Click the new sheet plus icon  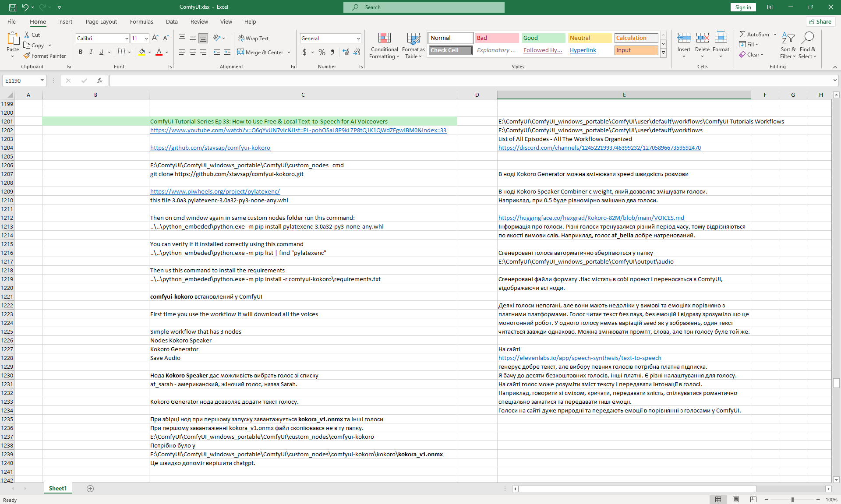pyautogui.click(x=90, y=489)
